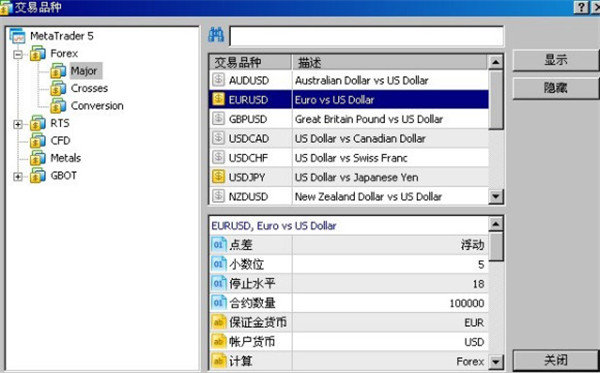Click the 关闭 (Close) button
The width and height of the screenshot is (600, 373).
click(556, 360)
